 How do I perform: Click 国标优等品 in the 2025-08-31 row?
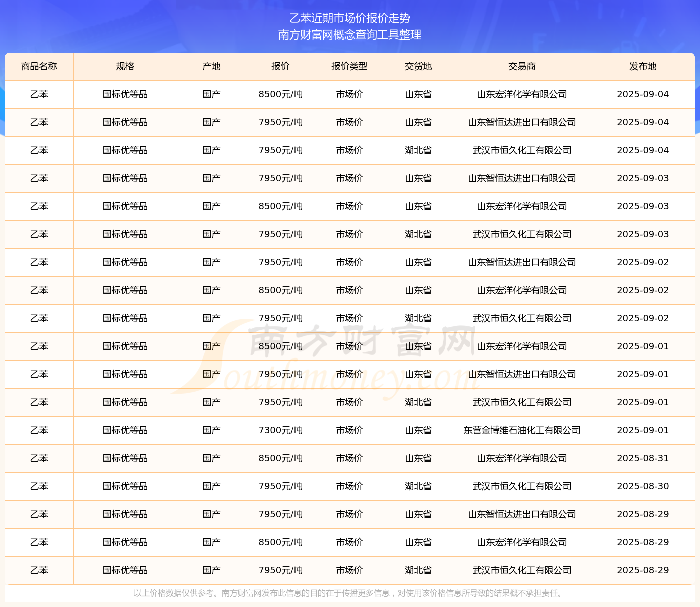point(125,458)
